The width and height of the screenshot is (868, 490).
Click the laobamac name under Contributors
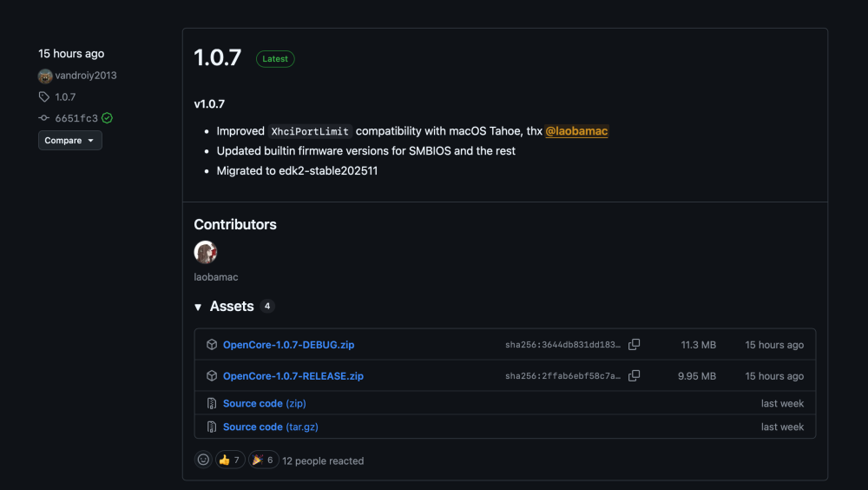tap(216, 277)
